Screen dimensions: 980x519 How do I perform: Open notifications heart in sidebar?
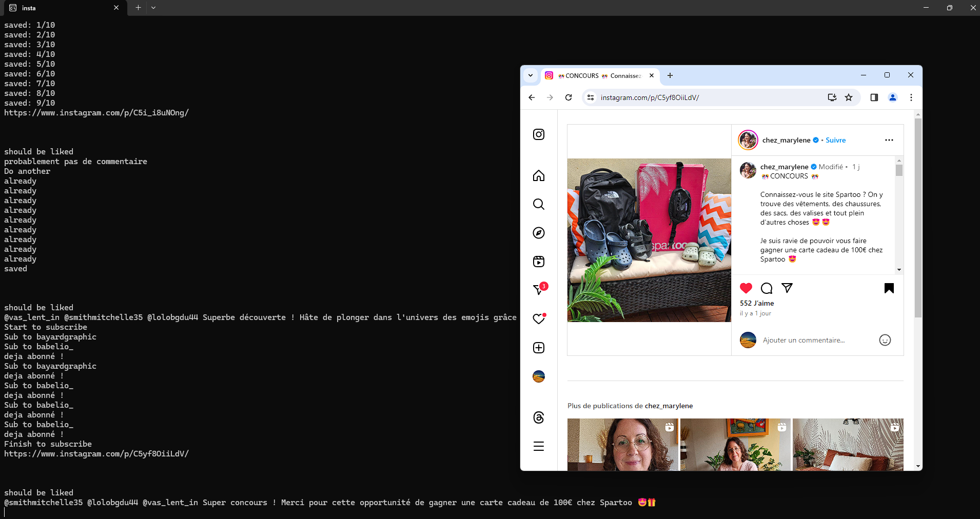pos(538,319)
